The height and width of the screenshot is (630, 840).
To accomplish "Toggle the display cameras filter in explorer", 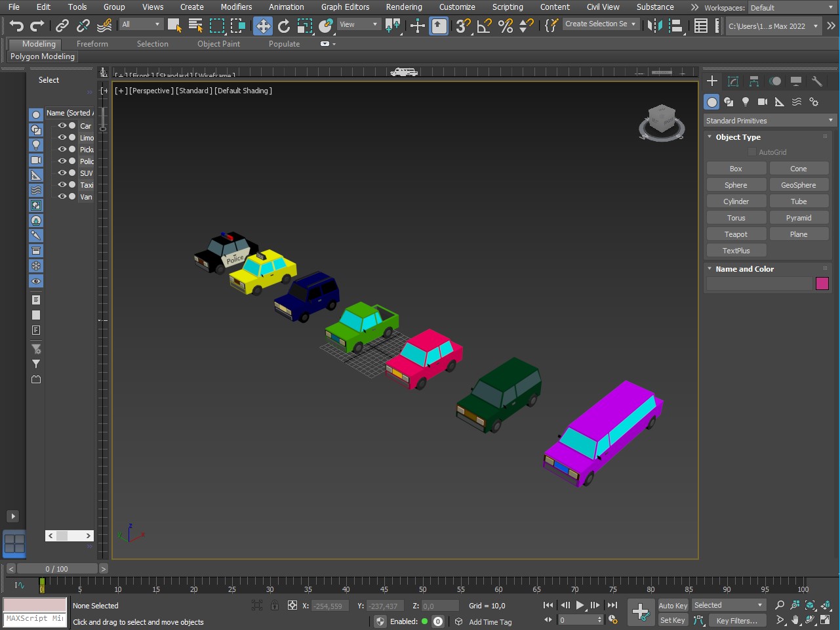I will [x=36, y=160].
